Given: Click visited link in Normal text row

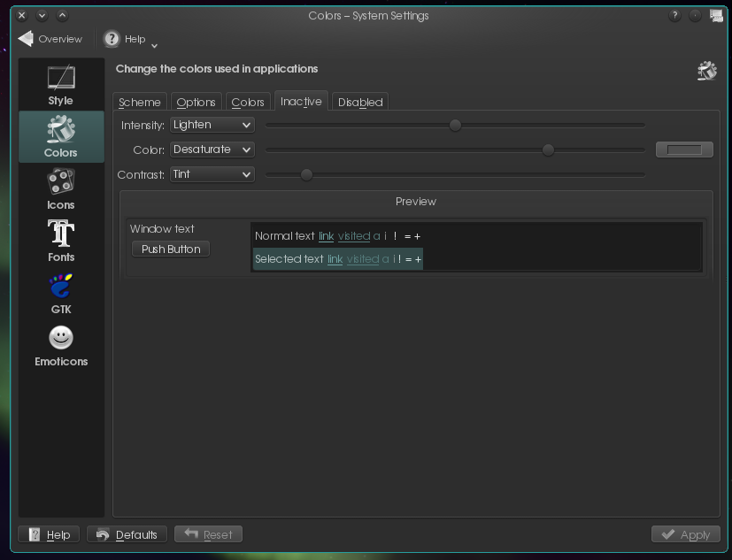Looking at the screenshot, I should [x=354, y=236].
